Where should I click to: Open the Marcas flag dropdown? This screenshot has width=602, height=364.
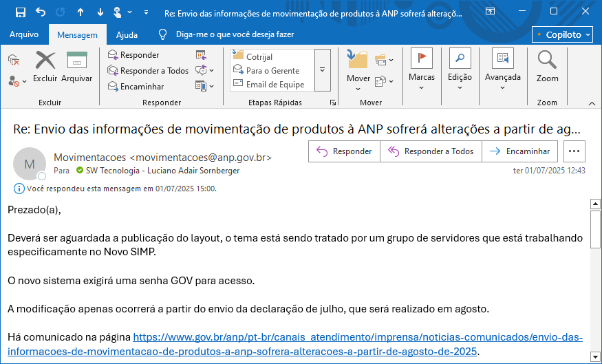(421, 69)
